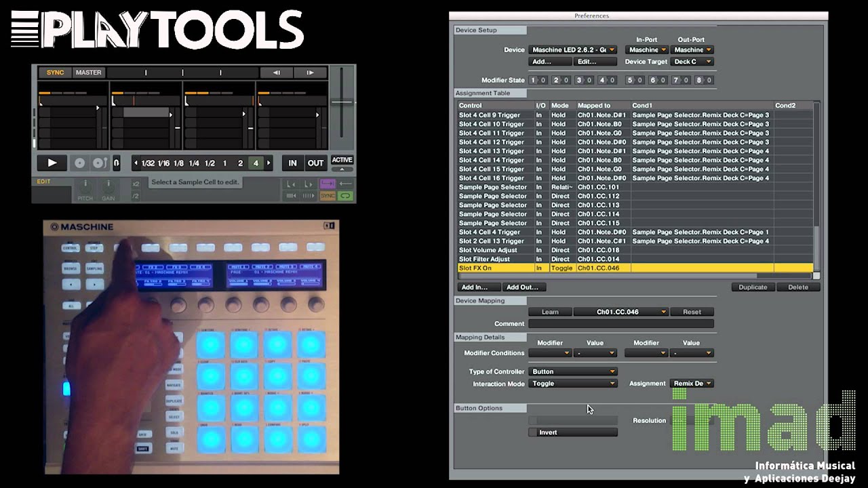This screenshot has width=868, height=488.
Task: Click the turntable scratch control icon
Action: (99, 163)
